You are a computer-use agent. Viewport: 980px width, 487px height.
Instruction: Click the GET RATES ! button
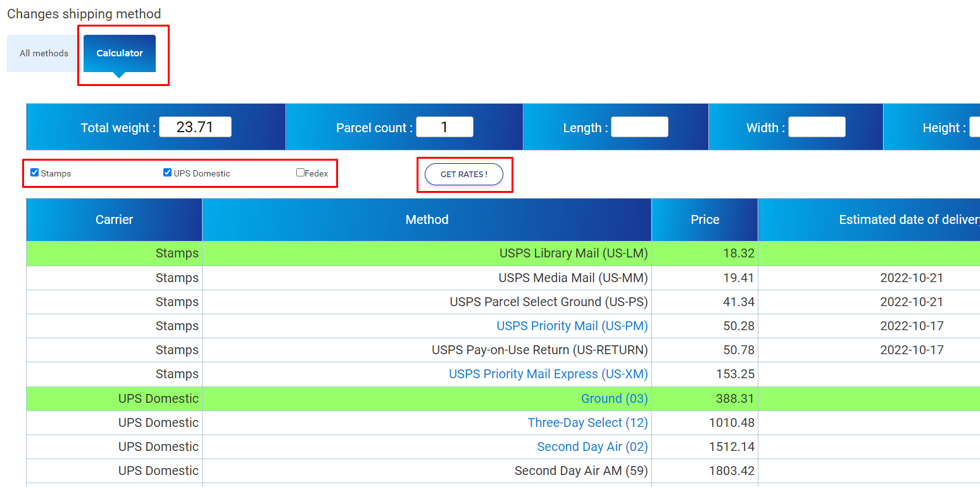(464, 174)
